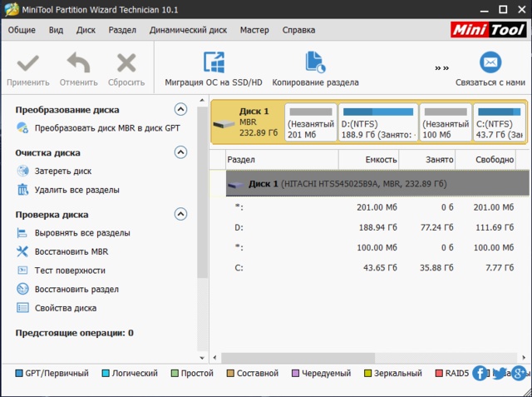The width and height of the screenshot is (532, 397).
Task: Click the Rebuild MBR wrench icon
Action: (22, 251)
